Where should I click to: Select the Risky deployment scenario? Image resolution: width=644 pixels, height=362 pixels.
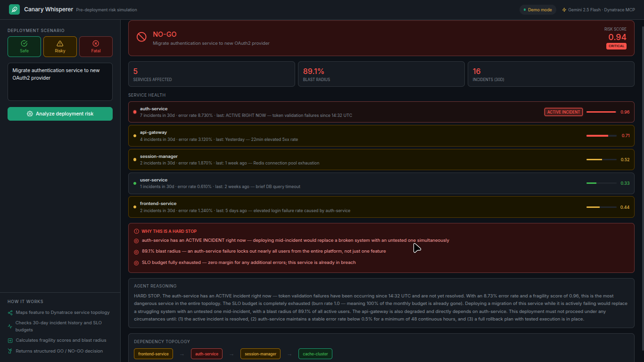pos(60,47)
